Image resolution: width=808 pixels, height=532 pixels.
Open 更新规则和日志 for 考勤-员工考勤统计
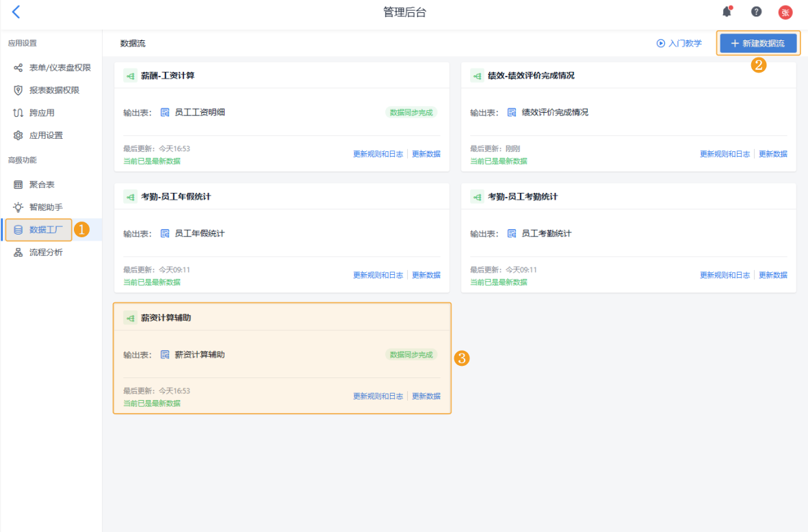click(x=725, y=275)
